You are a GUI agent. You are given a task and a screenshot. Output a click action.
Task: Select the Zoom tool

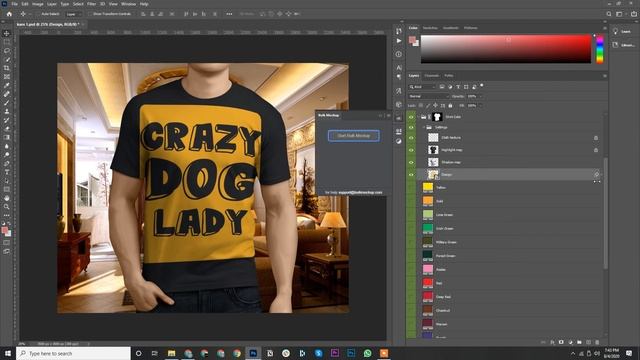(x=7, y=207)
